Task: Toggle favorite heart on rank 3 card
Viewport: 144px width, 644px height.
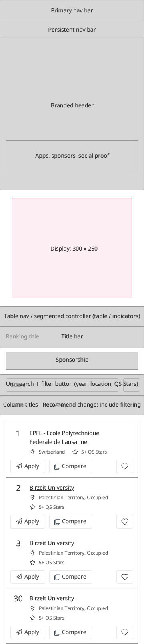Action: [125, 577]
